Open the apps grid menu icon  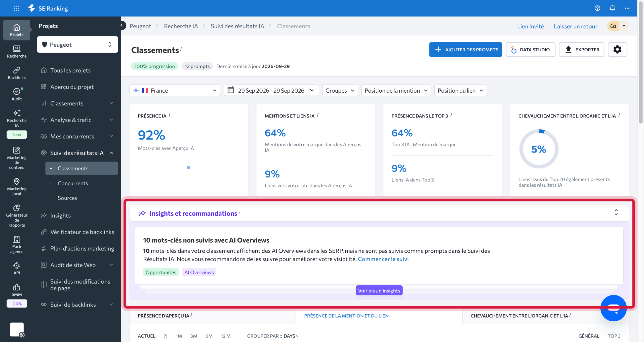16,8
